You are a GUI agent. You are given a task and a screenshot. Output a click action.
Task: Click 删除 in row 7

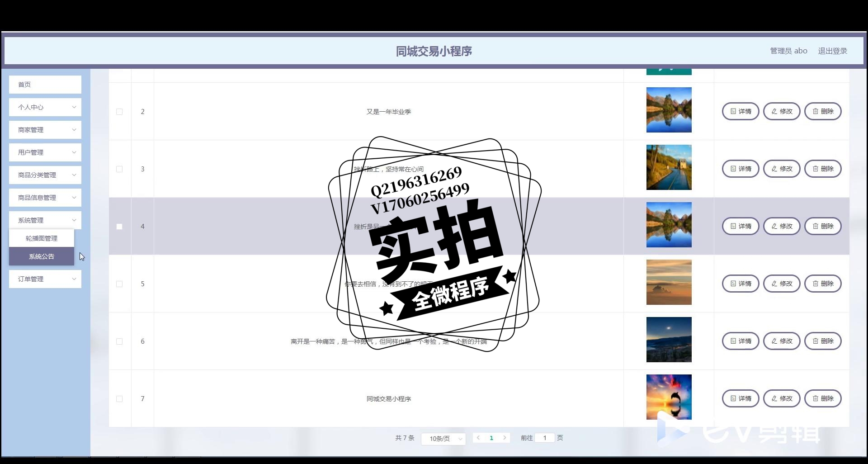click(x=823, y=398)
